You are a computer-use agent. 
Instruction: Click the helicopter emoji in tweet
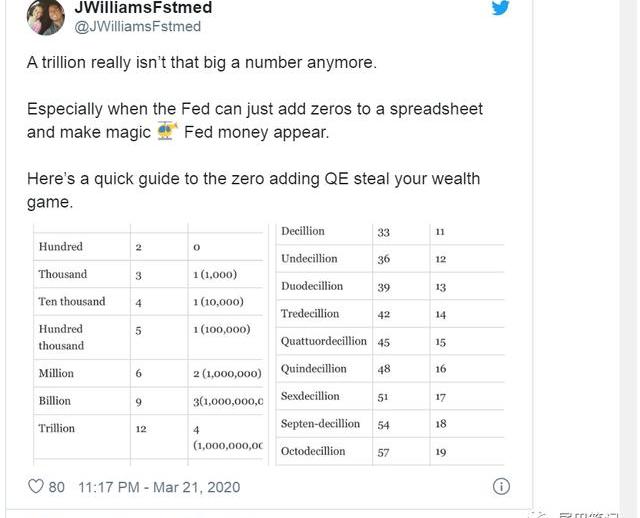click(x=167, y=132)
